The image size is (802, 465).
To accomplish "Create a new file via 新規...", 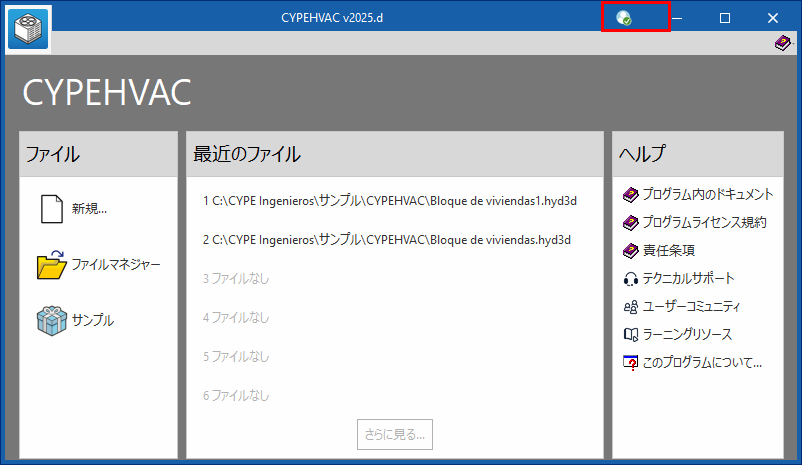I will pos(89,209).
